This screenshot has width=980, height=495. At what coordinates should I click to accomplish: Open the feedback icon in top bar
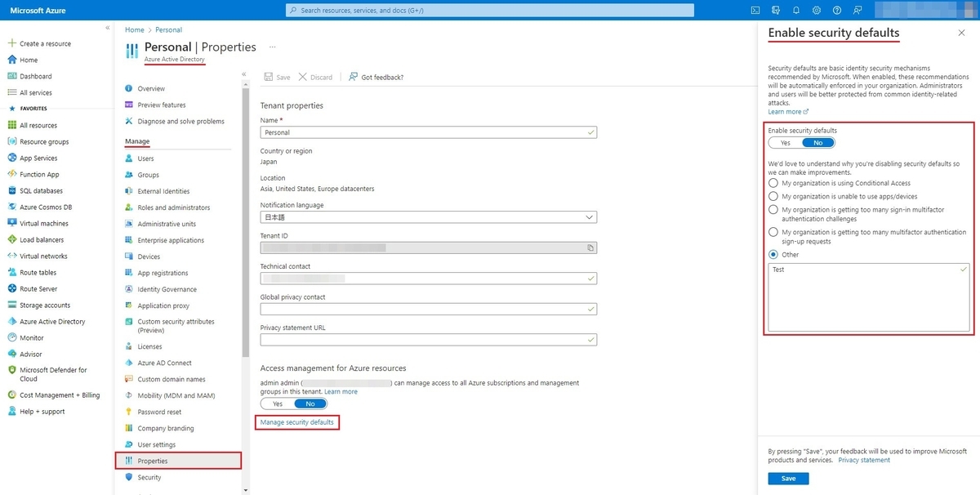pyautogui.click(x=857, y=11)
